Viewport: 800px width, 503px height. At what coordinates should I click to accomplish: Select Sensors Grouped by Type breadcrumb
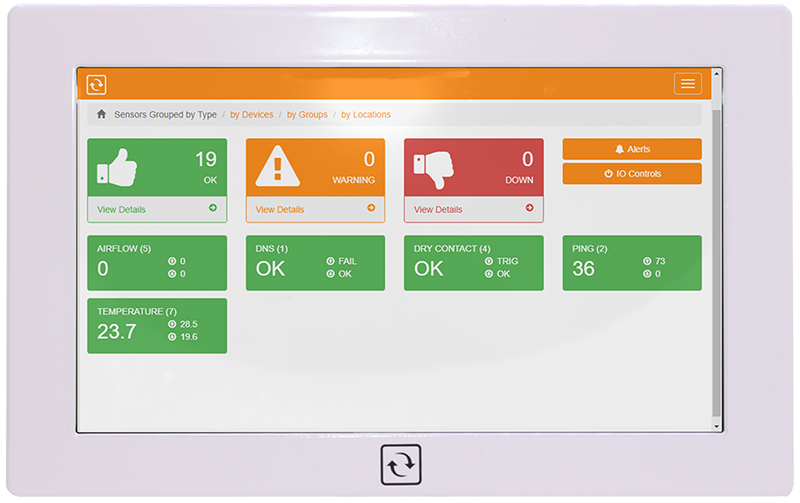pos(165,114)
